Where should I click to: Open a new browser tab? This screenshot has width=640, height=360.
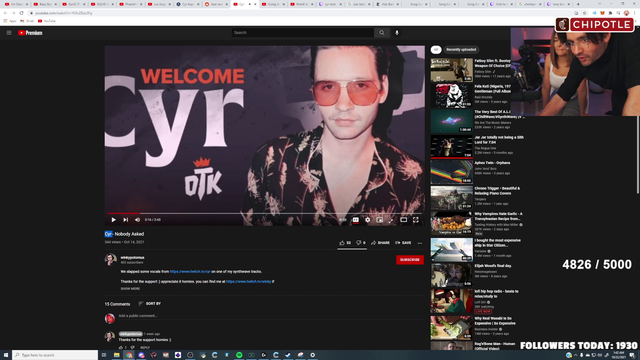[578, 4]
